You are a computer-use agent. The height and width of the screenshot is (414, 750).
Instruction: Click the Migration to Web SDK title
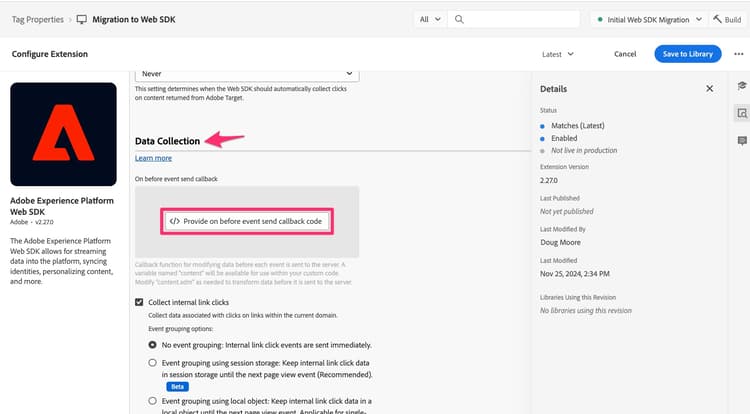tap(133, 20)
